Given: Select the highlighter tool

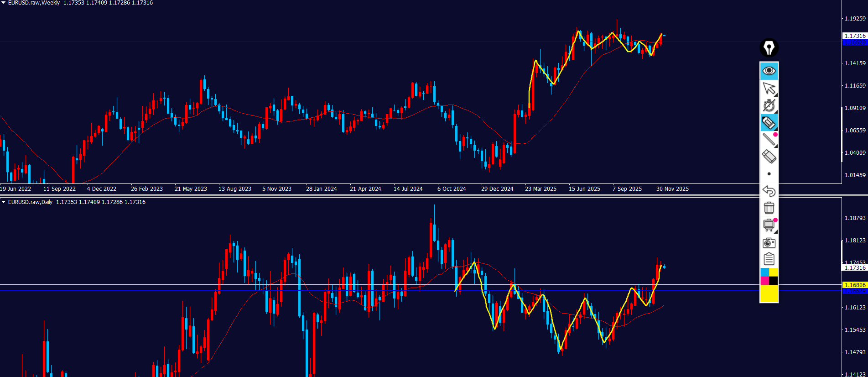Looking at the screenshot, I should point(769,123).
